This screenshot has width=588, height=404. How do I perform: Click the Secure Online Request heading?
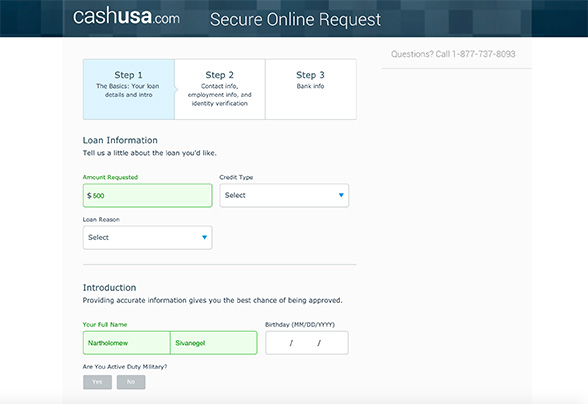[x=296, y=20]
